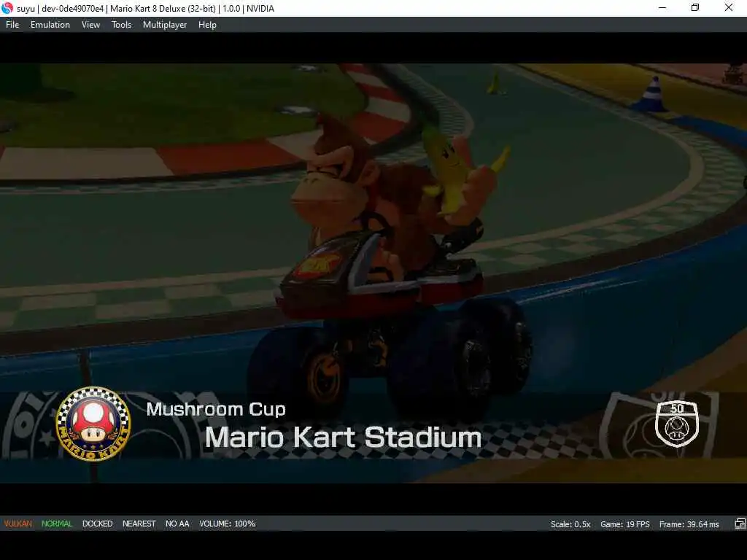Toggle the NORMAL GPU accuracy button
This screenshot has width=747, height=560.
(57, 524)
